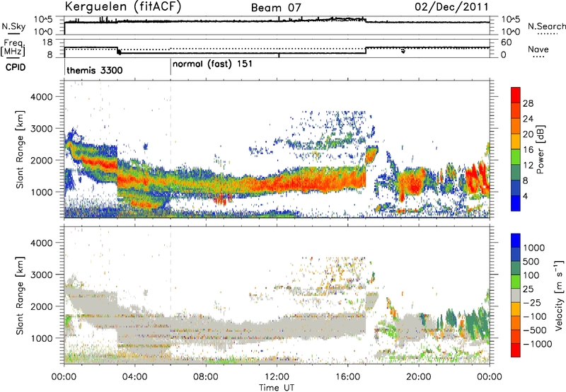Click the '500' velocity colorbar value
The width and height of the screenshot is (566, 392).
coord(531,262)
